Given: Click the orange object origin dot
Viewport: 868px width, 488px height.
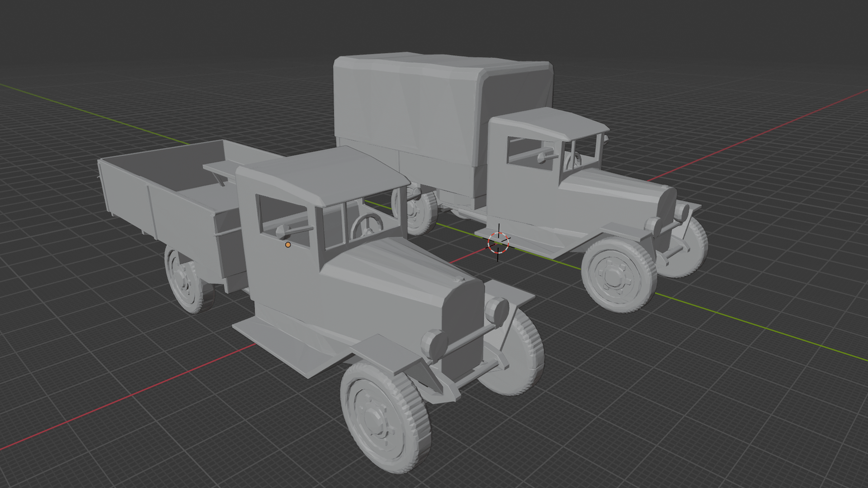Looking at the screenshot, I should 288,245.
